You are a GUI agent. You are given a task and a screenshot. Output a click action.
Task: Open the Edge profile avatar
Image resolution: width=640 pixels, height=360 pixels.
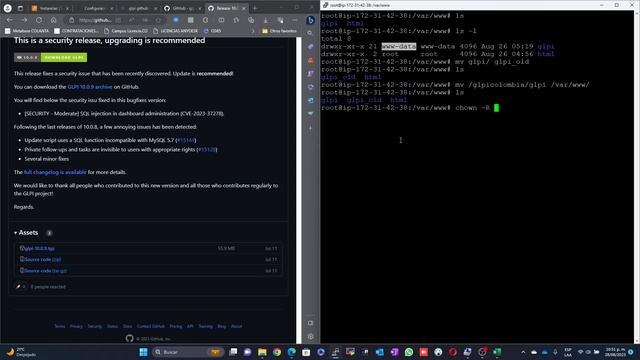pos(7,8)
